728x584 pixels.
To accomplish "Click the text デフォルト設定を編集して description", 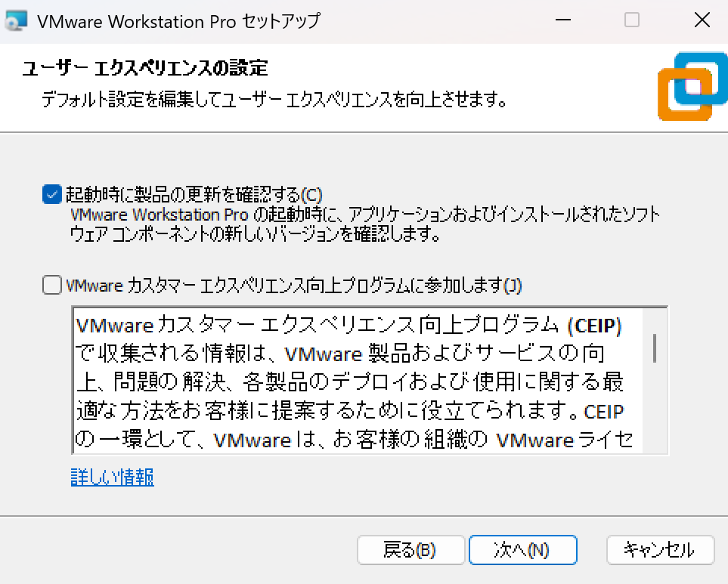I will click(274, 99).
